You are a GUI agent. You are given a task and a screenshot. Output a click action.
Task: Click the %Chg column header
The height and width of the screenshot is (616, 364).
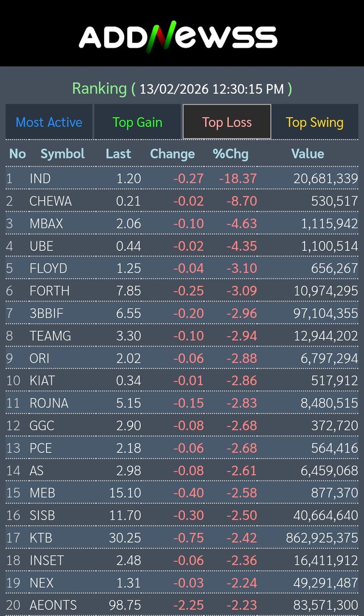[x=230, y=154]
